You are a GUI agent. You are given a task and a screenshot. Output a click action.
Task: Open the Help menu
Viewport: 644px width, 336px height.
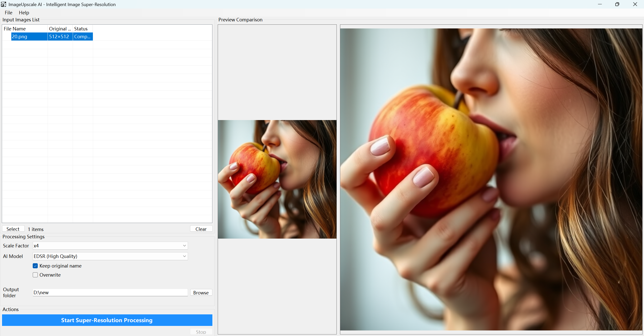click(24, 13)
